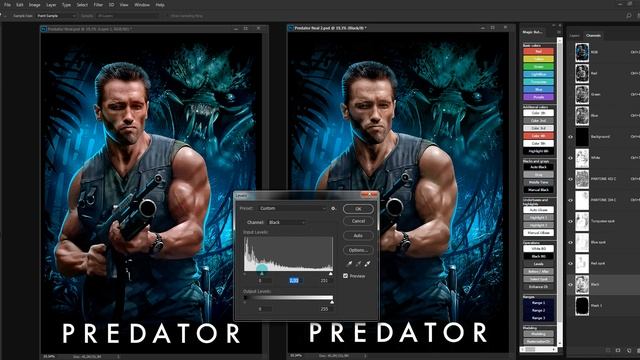Click save selection as channel icon at panel bottom
The width and height of the screenshot is (640, 360).
618,350
